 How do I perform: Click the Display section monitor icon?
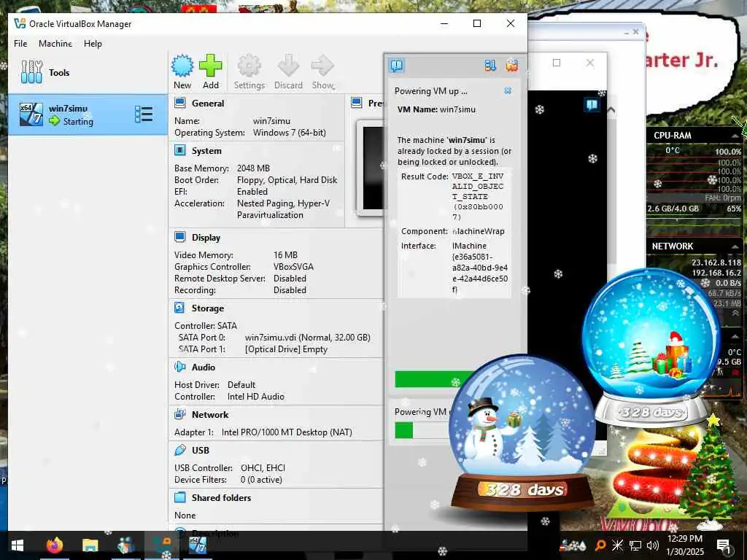tap(180, 237)
